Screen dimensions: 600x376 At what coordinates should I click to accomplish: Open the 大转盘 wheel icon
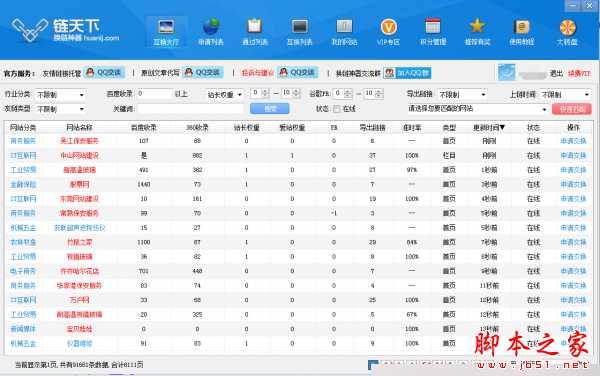click(x=567, y=28)
